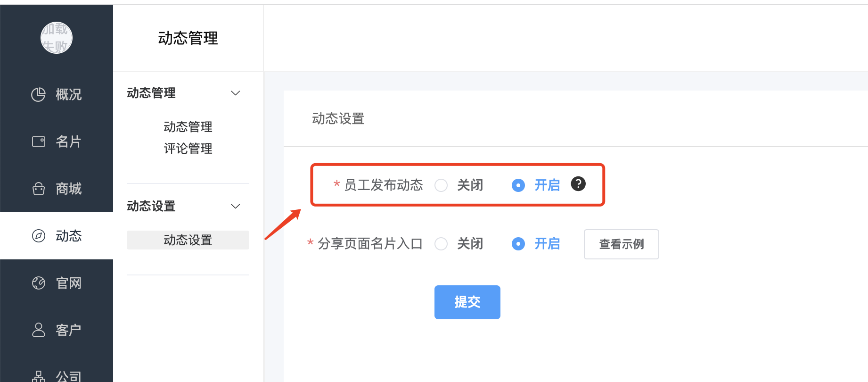Open the 动态管理 submenu item
The image size is (868, 382).
[188, 127]
